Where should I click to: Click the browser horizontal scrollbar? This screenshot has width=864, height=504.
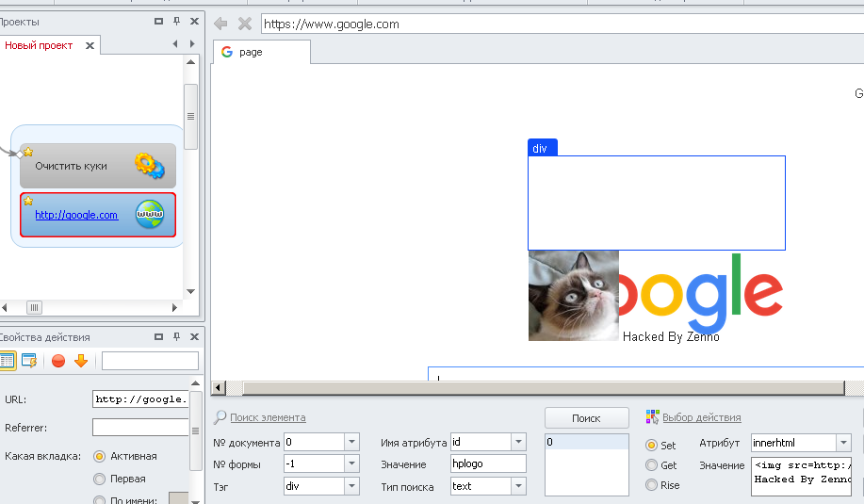[544, 388]
